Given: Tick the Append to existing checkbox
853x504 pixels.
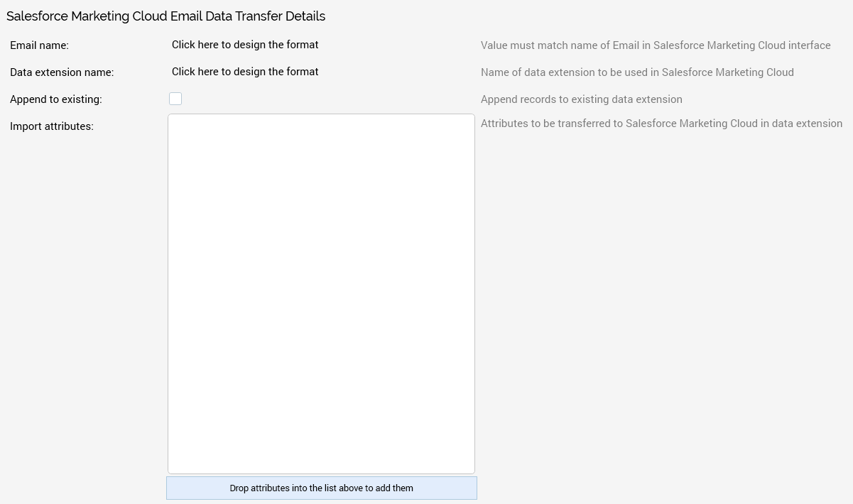Looking at the screenshot, I should pyautogui.click(x=175, y=99).
